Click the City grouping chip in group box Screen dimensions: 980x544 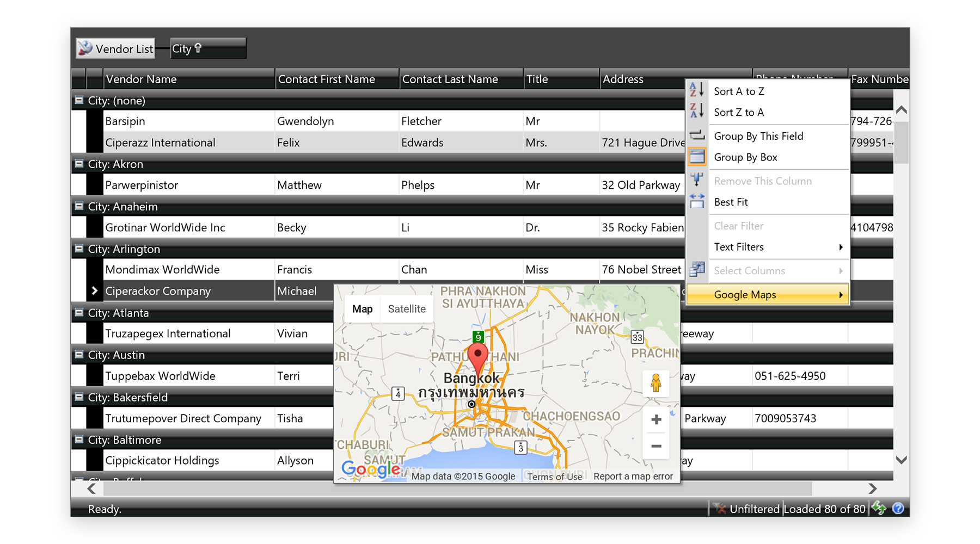(x=207, y=48)
